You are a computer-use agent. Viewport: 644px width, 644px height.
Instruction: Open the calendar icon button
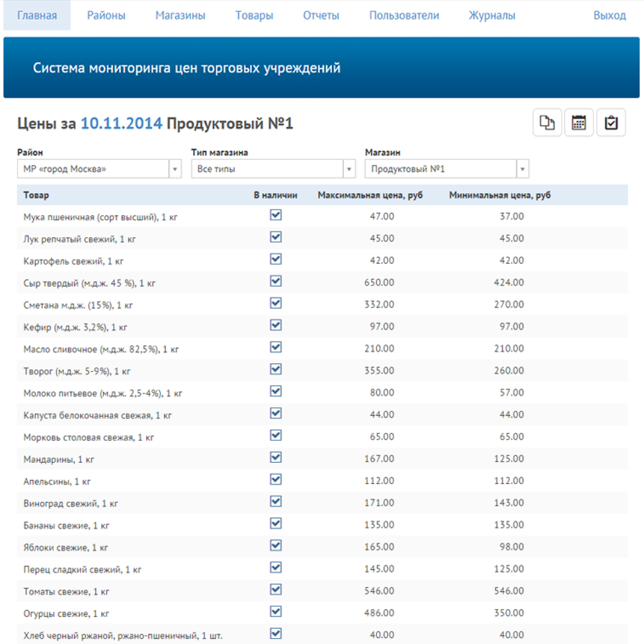coord(579,123)
